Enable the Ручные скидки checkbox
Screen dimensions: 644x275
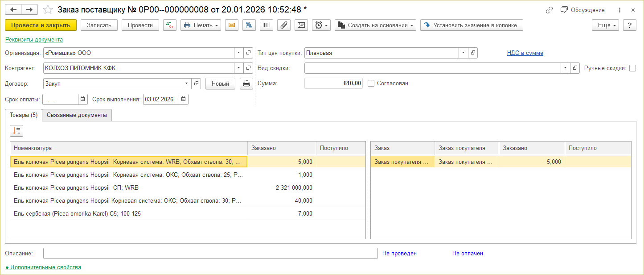[632, 68]
